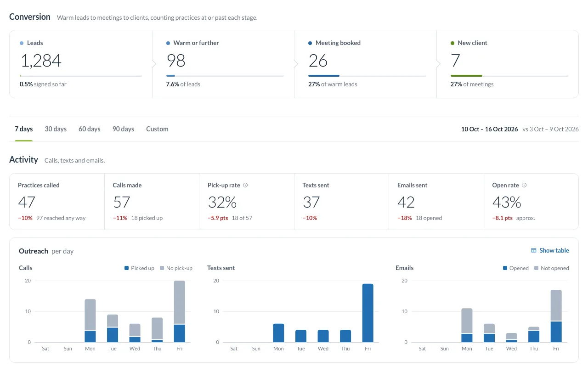Click the info icon beside Pick-up rate
Screen dimensions: 588x372
(x=245, y=186)
